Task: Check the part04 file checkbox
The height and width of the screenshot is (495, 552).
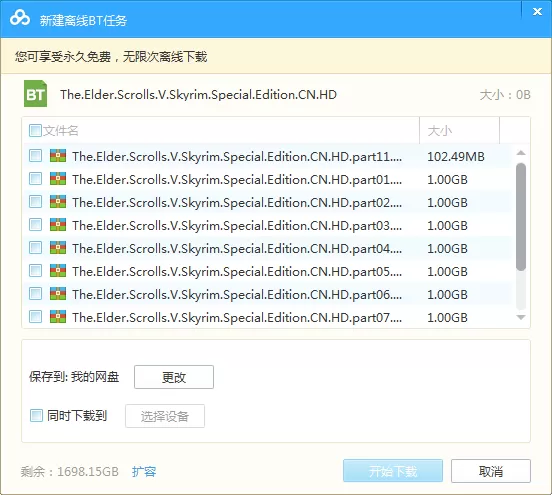Action: tap(35, 248)
